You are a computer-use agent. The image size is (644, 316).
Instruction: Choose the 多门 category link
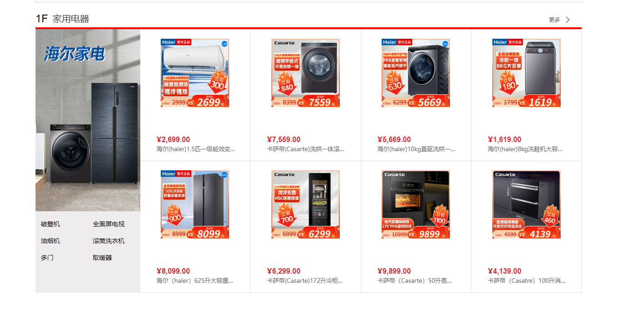(47, 258)
